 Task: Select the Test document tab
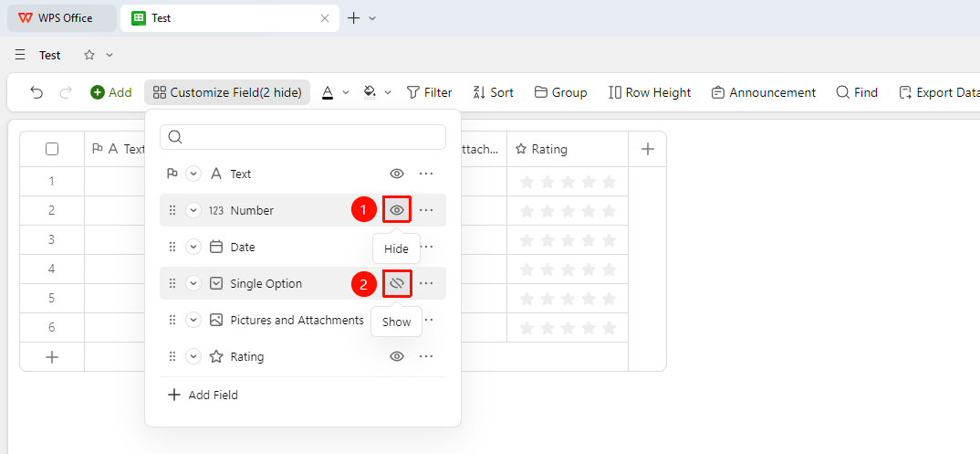coord(230,18)
